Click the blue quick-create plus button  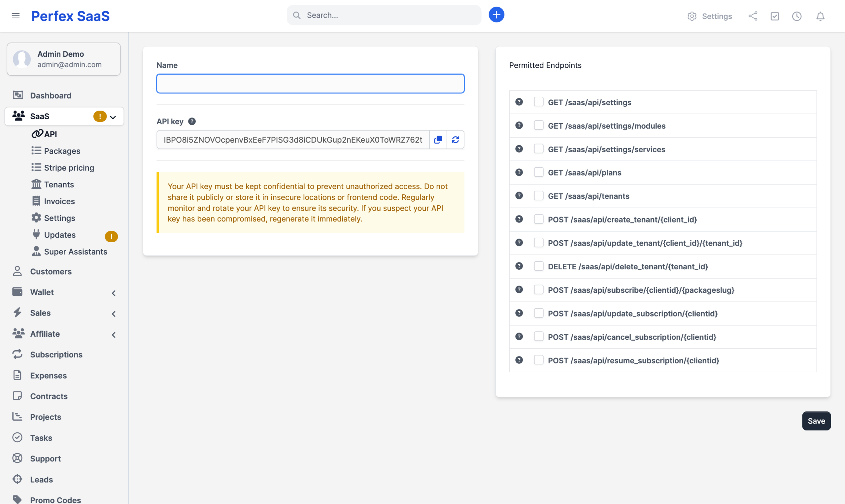point(496,15)
